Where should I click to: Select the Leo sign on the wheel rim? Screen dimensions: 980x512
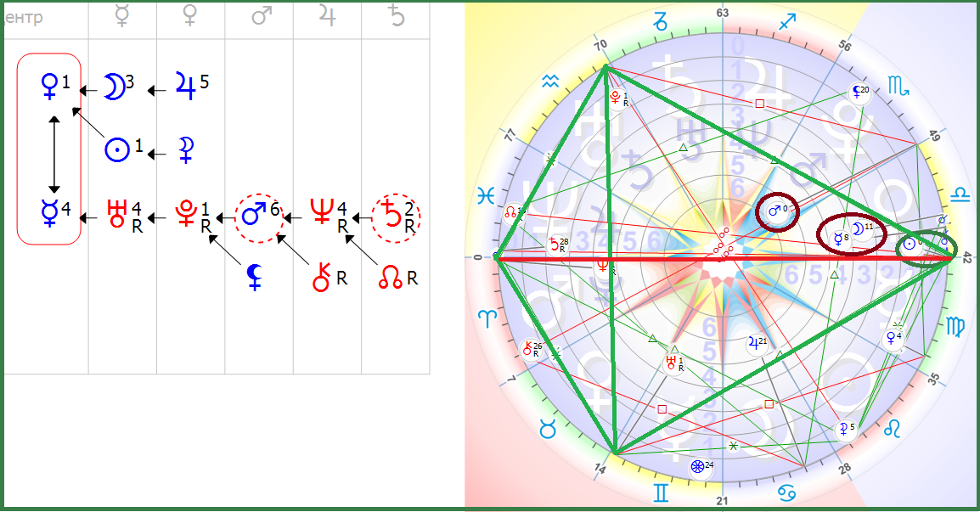click(x=894, y=430)
